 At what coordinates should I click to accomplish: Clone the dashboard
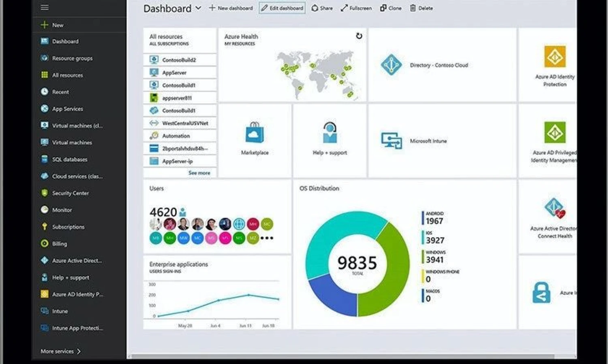coord(391,8)
